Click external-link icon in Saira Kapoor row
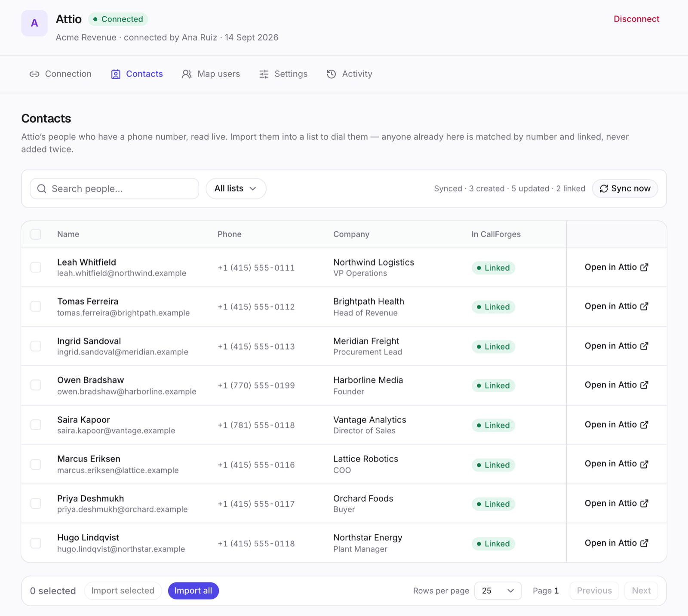This screenshot has width=688, height=616. click(x=644, y=425)
